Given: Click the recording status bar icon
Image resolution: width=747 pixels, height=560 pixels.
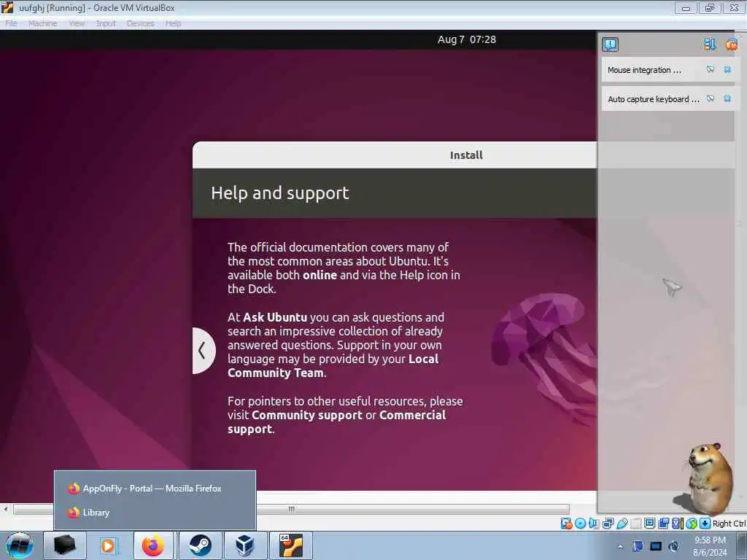Looking at the screenshot, I should click(663, 524).
